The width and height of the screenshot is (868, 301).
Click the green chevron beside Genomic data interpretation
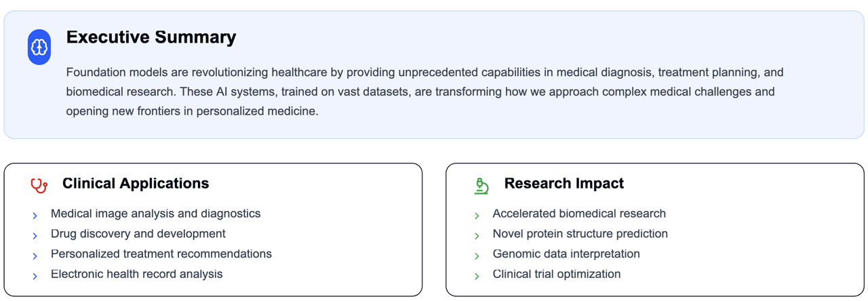477,256
